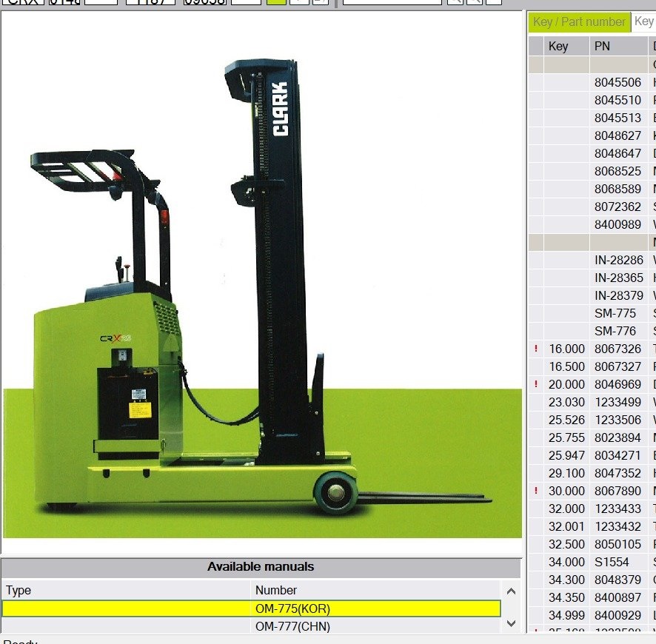Click key value 16.500

(x=566, y=366)
